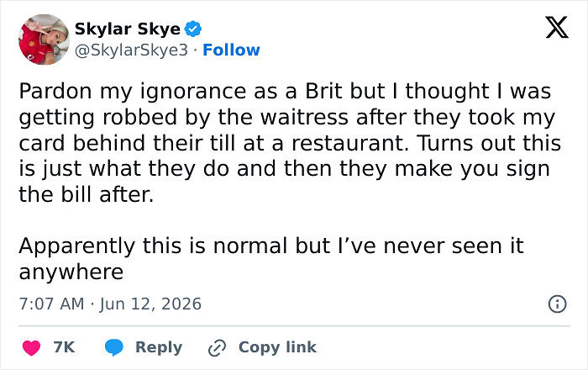Follow the Skylar Skye account
Viewport: 588px width, 370px height.
pos(231,50)
